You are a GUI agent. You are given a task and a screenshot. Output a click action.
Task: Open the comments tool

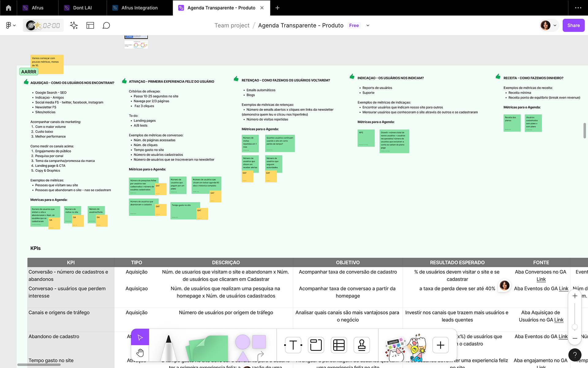pos(106,25)
